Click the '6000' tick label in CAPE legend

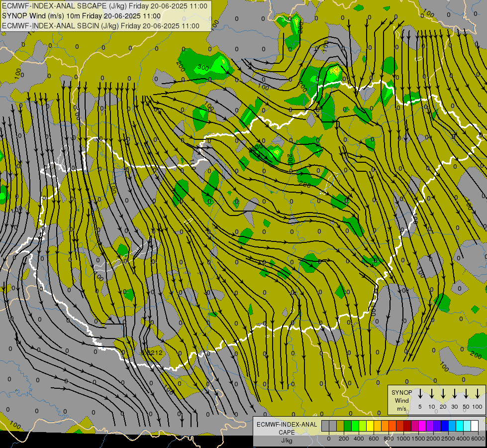(x=478, y=439)
